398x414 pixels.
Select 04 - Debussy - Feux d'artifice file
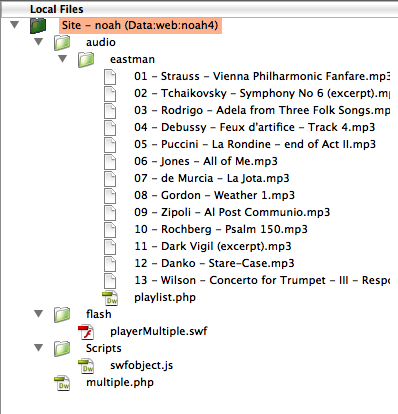coord(255,127)
